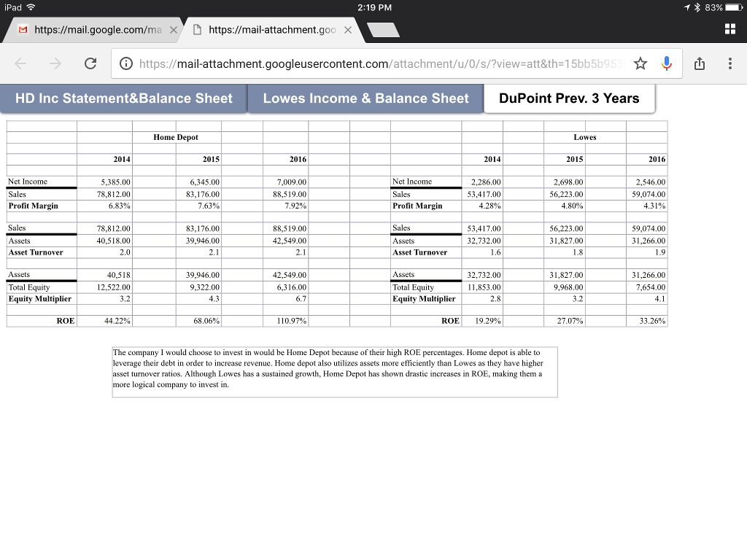Select Lowes total equity 7,654.00 cell
Screen dimensions: 747x560
(646, 287)
